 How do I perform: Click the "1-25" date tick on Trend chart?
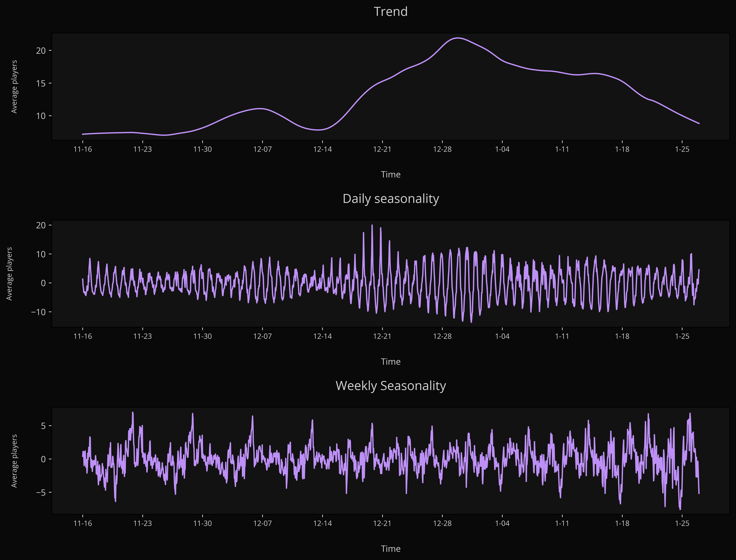[x=682, y=149]
